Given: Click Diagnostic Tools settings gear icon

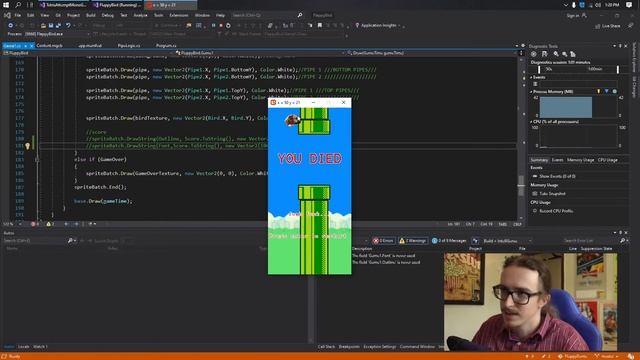Looking at the screenshot, I should point(533,54).
